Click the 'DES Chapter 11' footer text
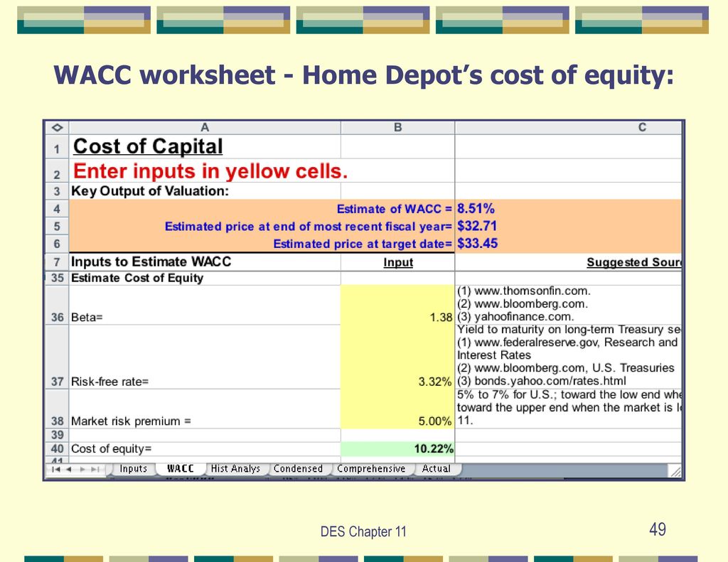The width and height of the screenshot is (728, 562). 363,531
